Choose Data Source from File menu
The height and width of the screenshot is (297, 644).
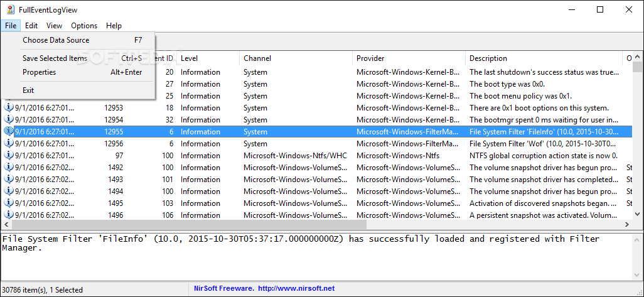tap(78, 40)
